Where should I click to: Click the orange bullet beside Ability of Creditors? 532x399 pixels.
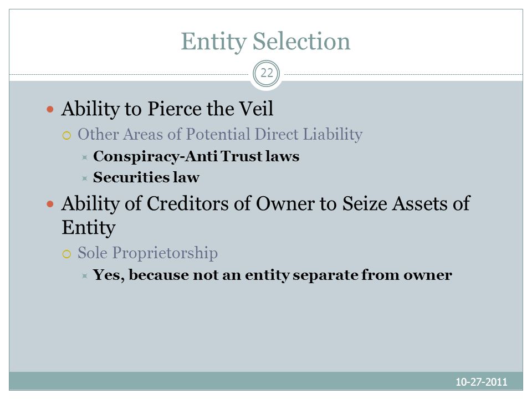[50, 204]
